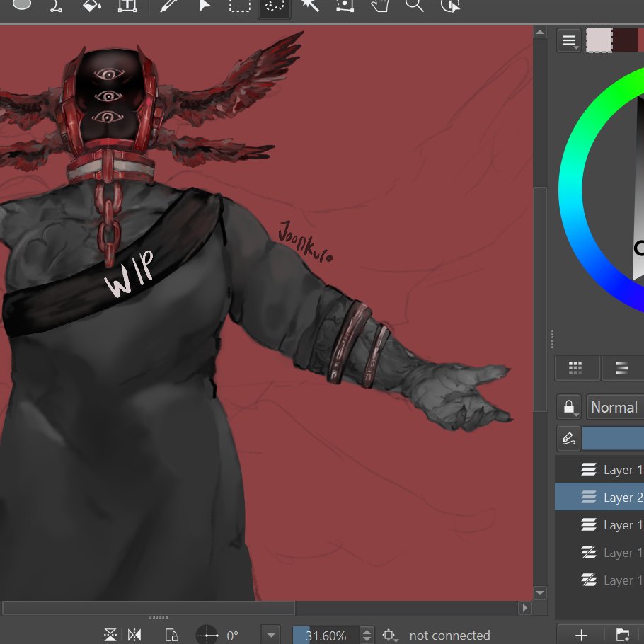Viewport: 644px width, 644px height.
Task: Select the Text tool
Action: point(127,6)
